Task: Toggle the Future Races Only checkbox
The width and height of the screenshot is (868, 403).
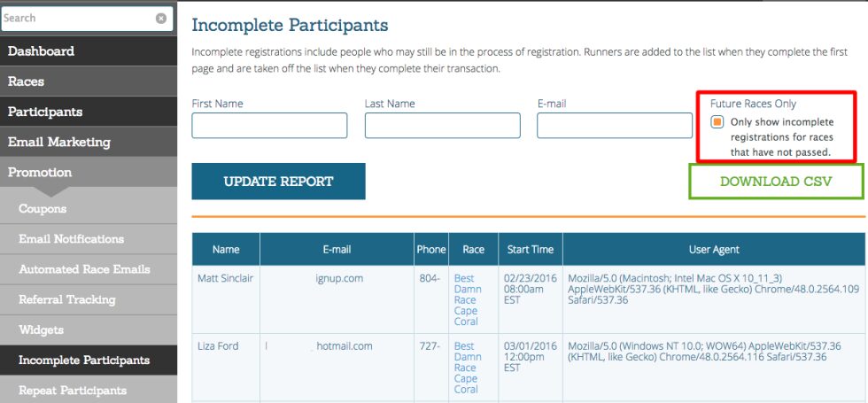Action: 717,122
